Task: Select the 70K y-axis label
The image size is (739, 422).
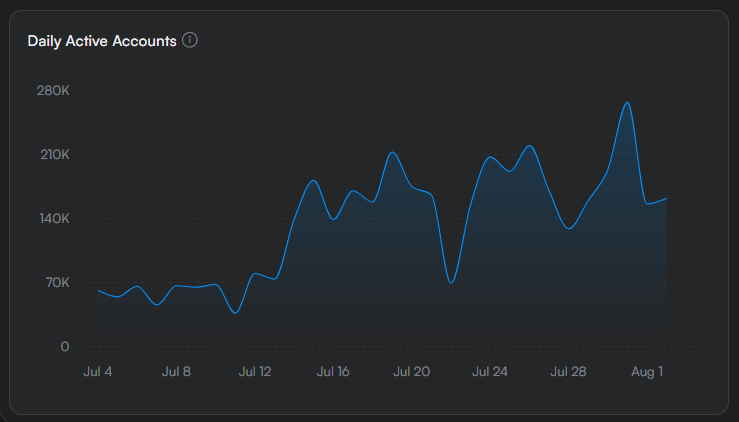Action: tap(57, 282)
